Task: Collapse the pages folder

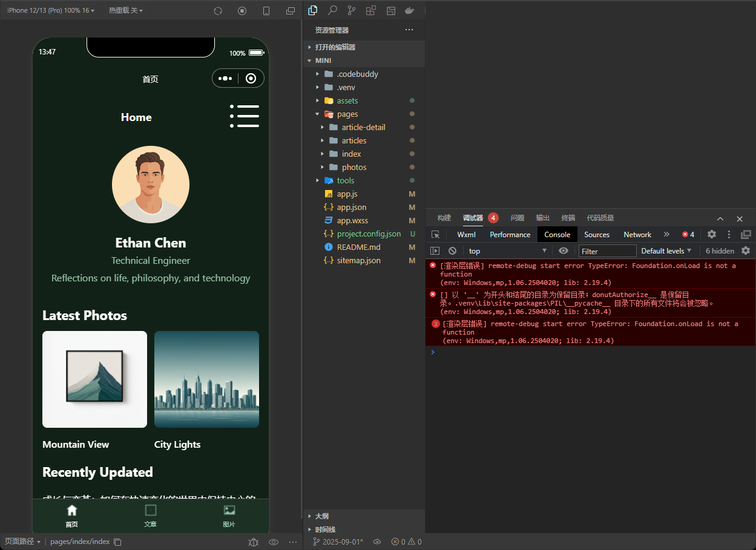Action: (364, 114)
